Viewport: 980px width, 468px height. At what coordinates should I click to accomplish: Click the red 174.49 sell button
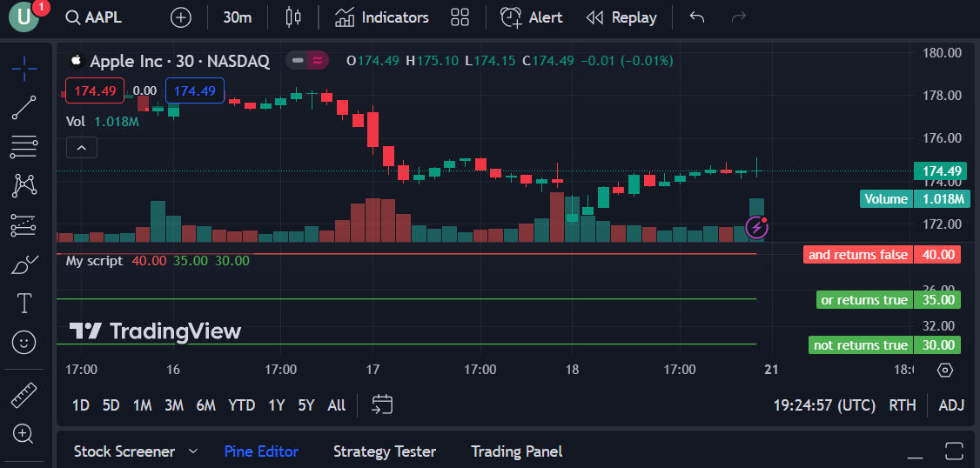click(96, 90)
